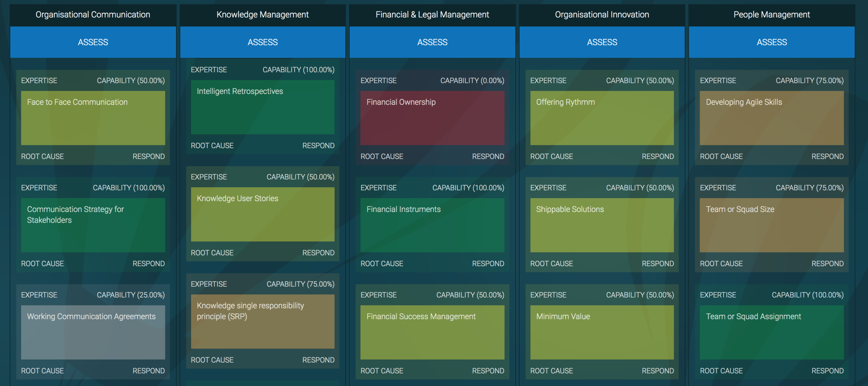This screenshot has width=868, height=386.
Task: Click RESPOND for Team or Squad Size
Action: coord(828,264)
